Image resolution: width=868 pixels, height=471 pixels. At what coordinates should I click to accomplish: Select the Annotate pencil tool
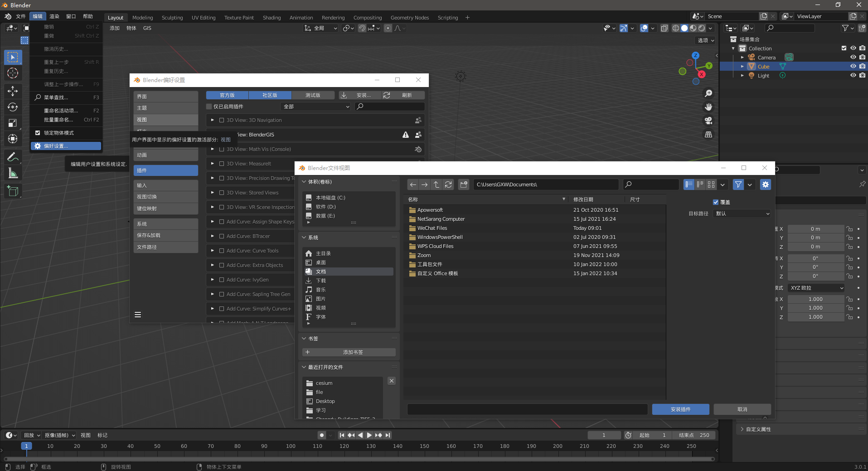click(13, 157)
